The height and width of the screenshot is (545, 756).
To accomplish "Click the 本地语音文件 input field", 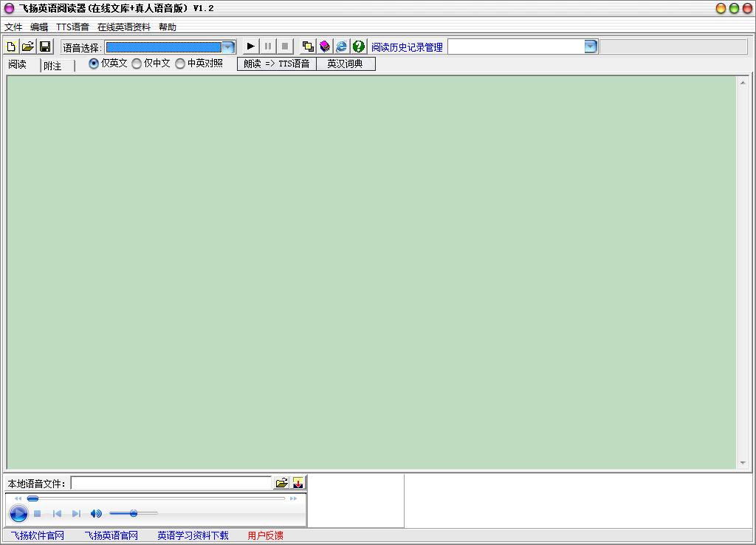I will (171, 483).
